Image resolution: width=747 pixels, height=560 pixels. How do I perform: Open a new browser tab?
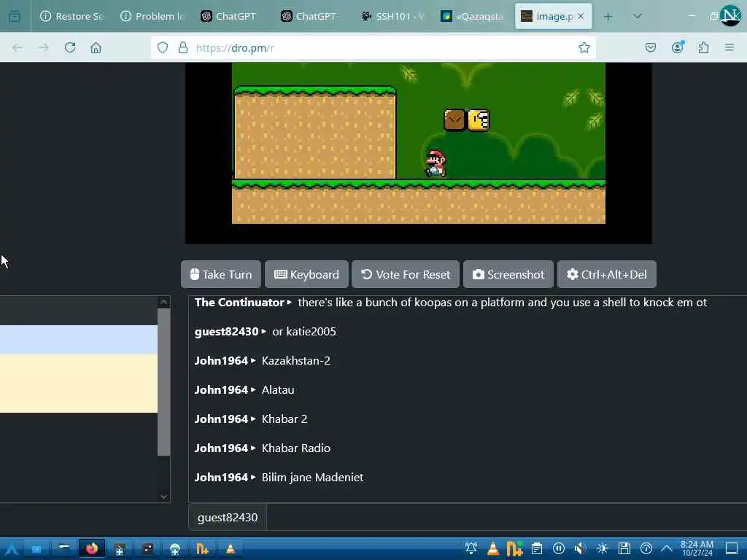click(x=608, y=16)
